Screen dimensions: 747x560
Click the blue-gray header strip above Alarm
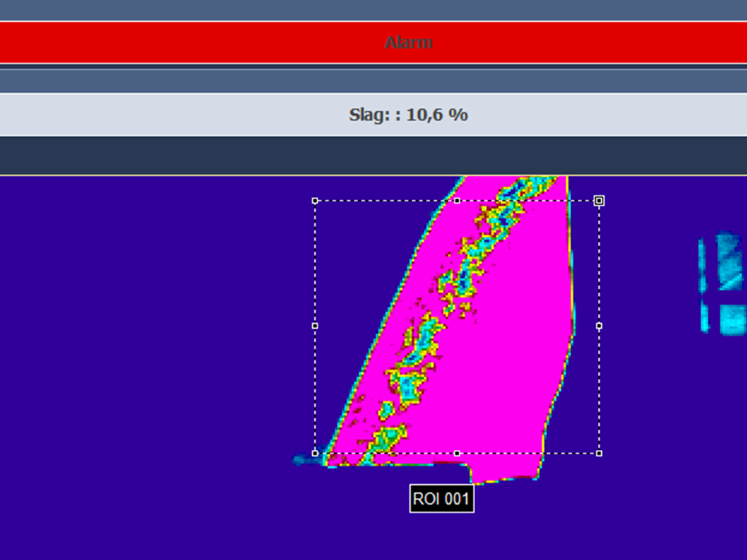point(373,10)
